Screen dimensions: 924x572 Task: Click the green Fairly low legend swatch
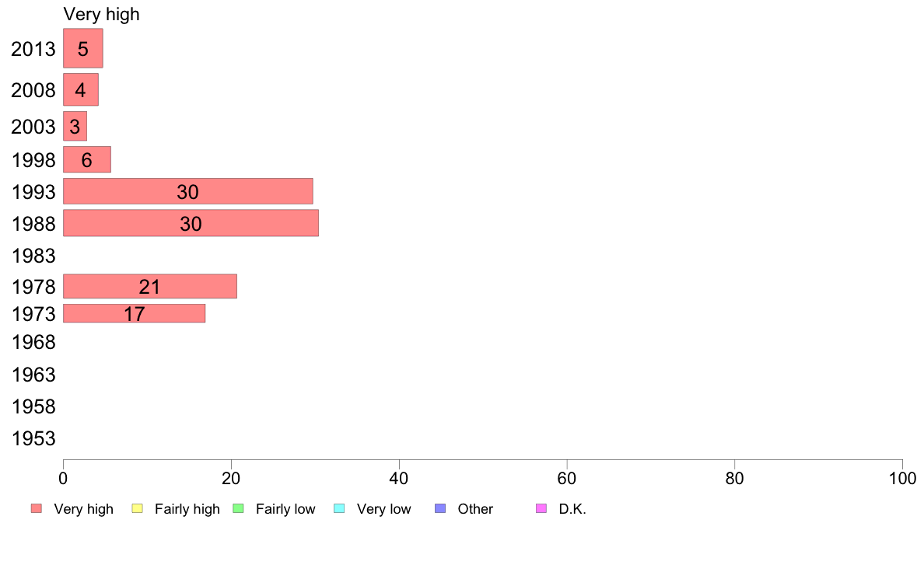tap(239, 508)
